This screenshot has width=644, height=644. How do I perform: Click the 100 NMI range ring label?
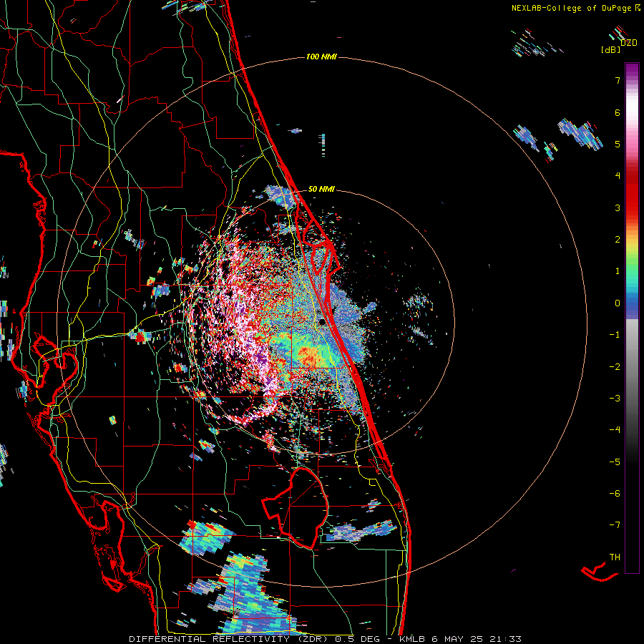tap(321, 57)
